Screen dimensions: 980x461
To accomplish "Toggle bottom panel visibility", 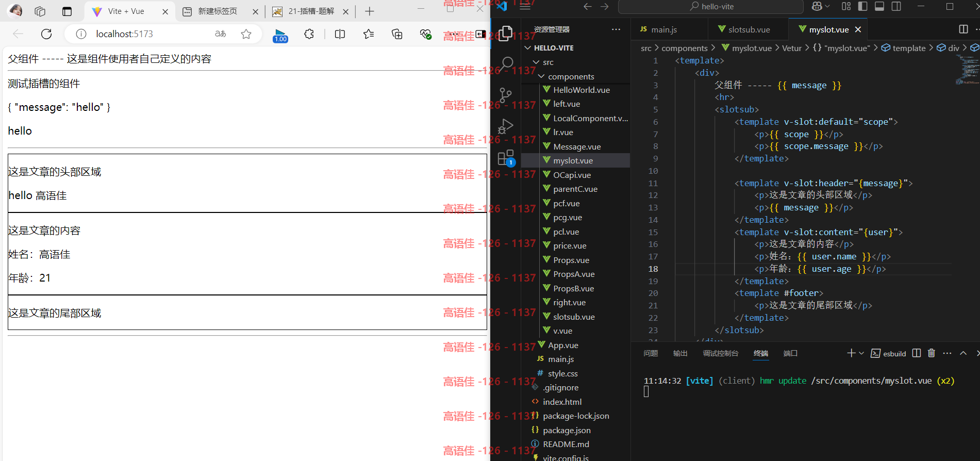I will 879,6.
